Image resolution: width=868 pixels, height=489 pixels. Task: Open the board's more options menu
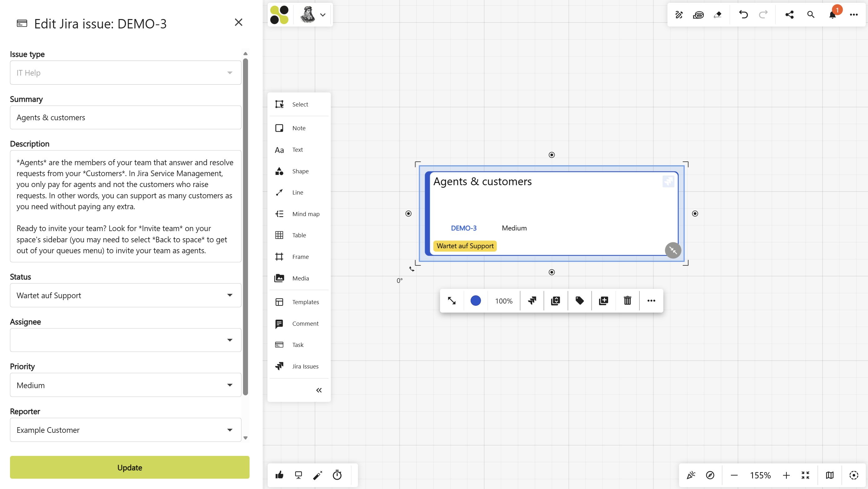pos(854,14)
